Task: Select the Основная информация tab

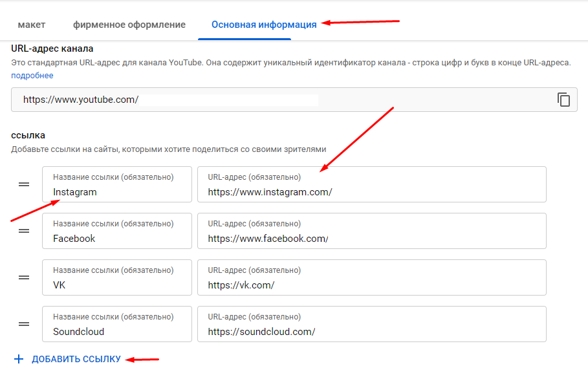Action: 264,25
